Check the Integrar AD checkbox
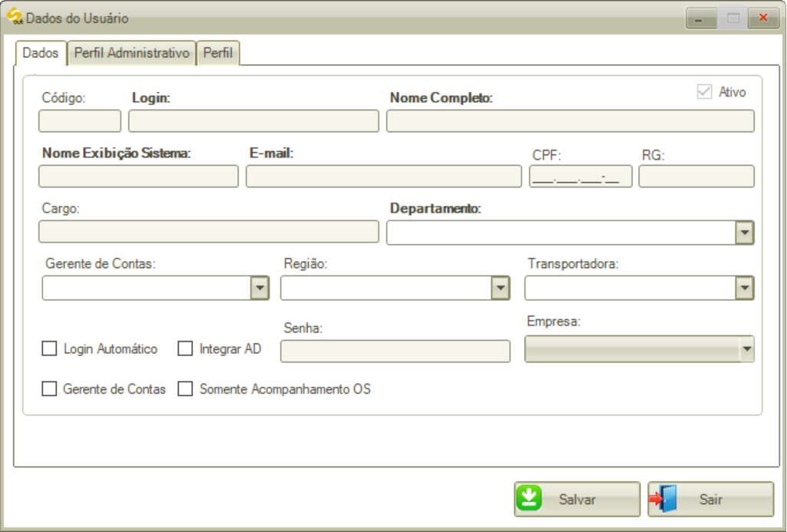787x532 pixels. pyautogui.click(x=184, y=348)
